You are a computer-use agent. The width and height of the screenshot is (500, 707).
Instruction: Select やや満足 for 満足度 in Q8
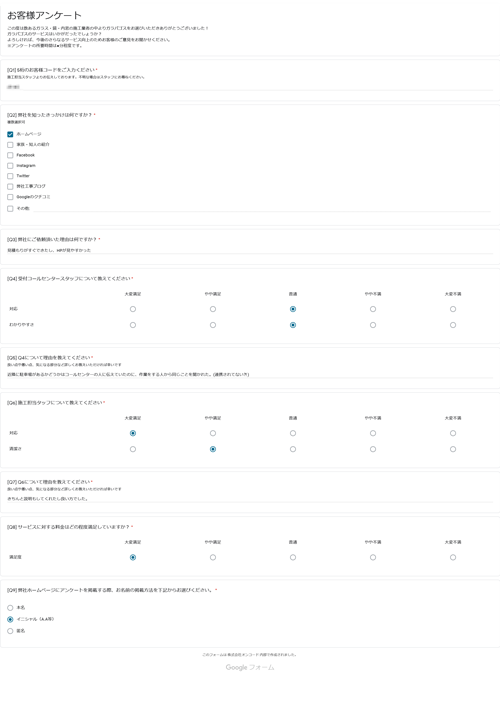tap(213, 558)
